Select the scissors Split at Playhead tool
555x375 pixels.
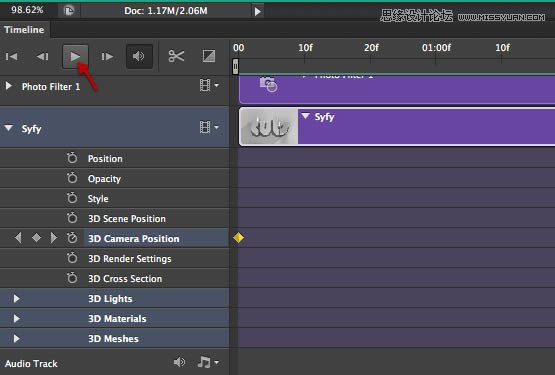tap(176, 56)
